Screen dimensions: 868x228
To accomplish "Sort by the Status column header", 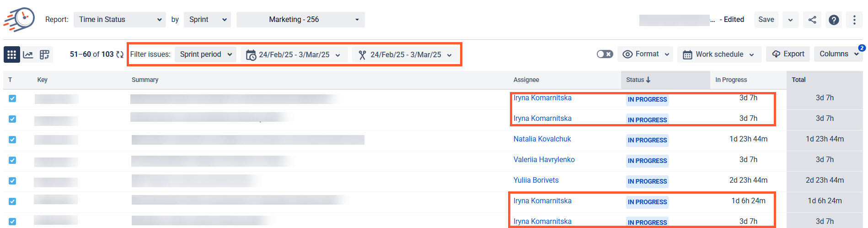I will click(665, 80).
